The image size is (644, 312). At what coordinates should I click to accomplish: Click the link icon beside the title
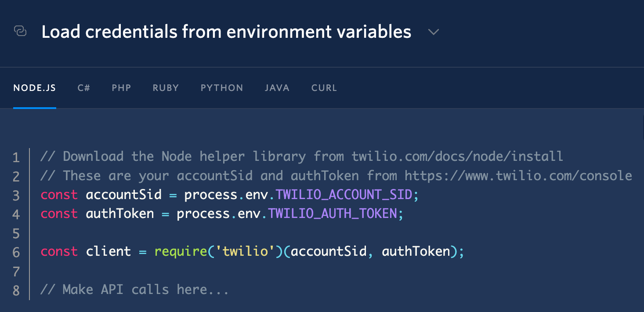(21, 31)
